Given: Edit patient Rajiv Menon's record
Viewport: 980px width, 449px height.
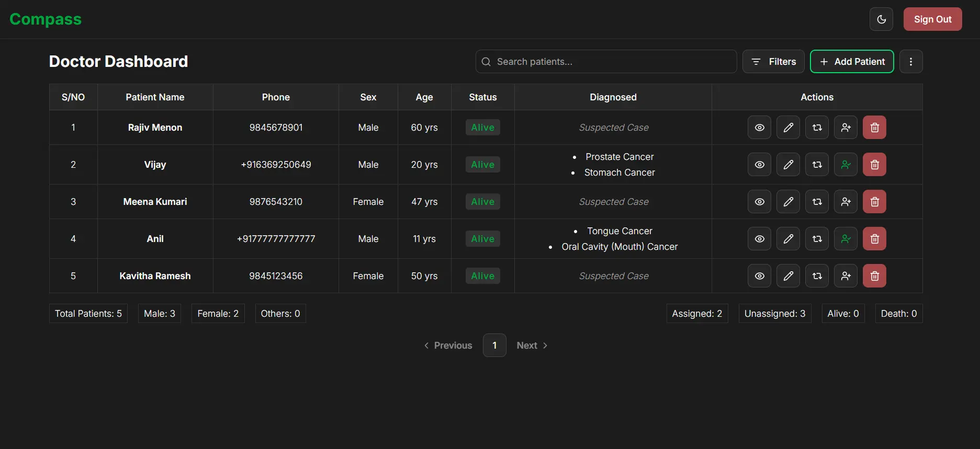Looking at the screenshot, I should click(x=788, y=128).
